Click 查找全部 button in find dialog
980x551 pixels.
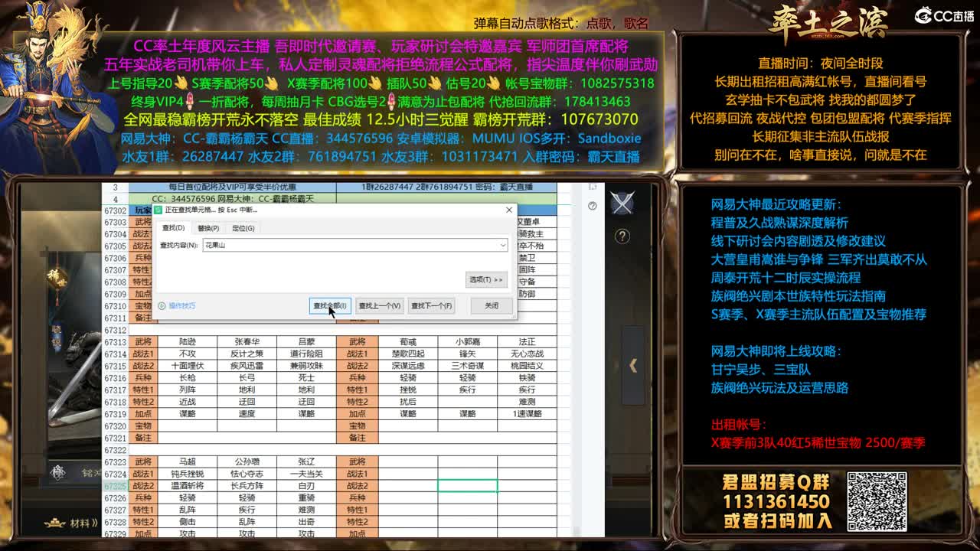[x=331, y=305]
